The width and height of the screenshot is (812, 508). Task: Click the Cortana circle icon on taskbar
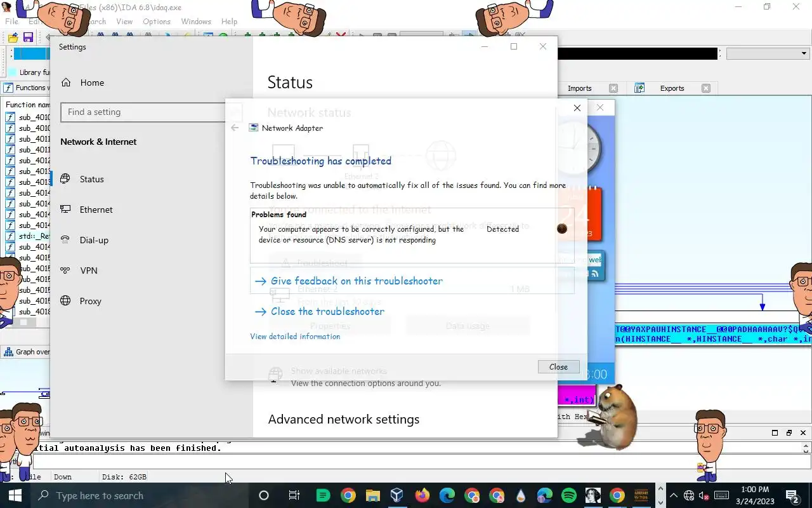click(x=264, y=495)
